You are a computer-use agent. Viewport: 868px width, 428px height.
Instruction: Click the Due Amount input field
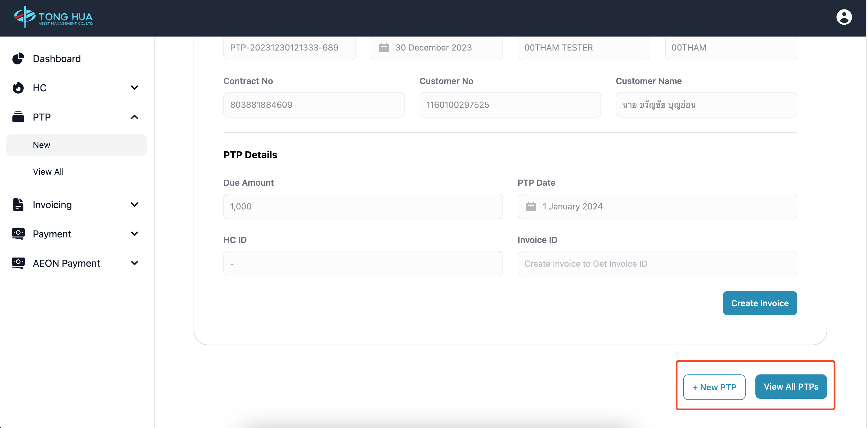pyautogui.click(x=362, y=206)
